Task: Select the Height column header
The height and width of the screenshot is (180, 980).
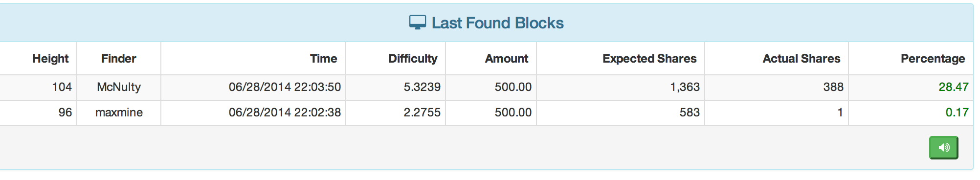Action: coord(50,59)
